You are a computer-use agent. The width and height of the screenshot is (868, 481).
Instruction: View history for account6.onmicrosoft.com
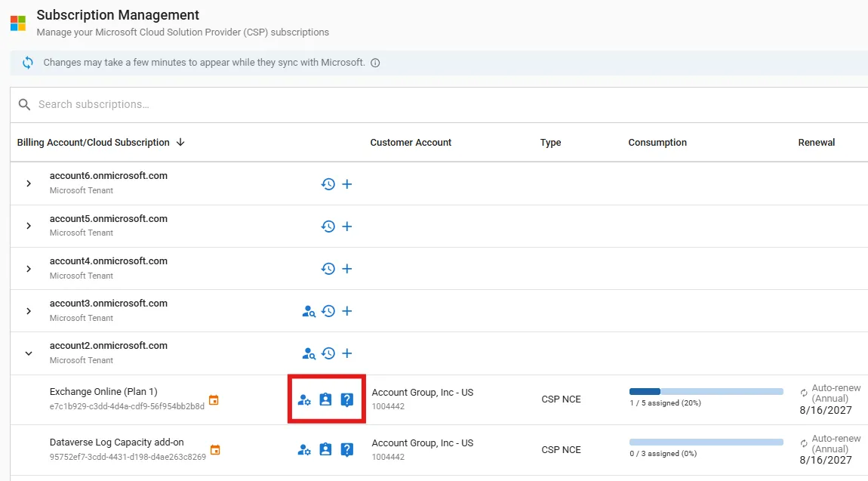[328, 183]
